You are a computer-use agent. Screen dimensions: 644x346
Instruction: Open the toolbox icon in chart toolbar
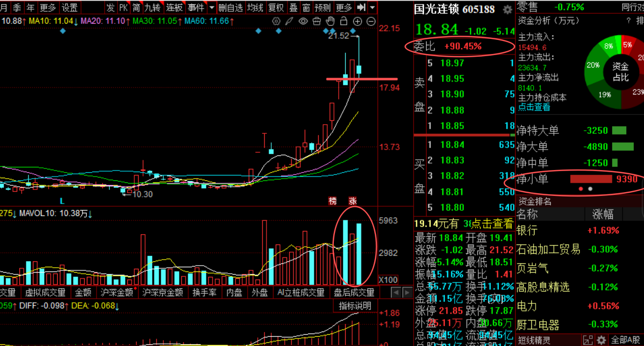coord(317,21)
